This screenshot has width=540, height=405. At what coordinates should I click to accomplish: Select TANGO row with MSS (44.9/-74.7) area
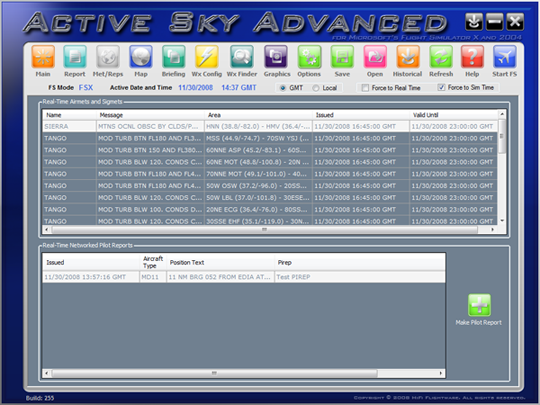[x=270, y=138]
